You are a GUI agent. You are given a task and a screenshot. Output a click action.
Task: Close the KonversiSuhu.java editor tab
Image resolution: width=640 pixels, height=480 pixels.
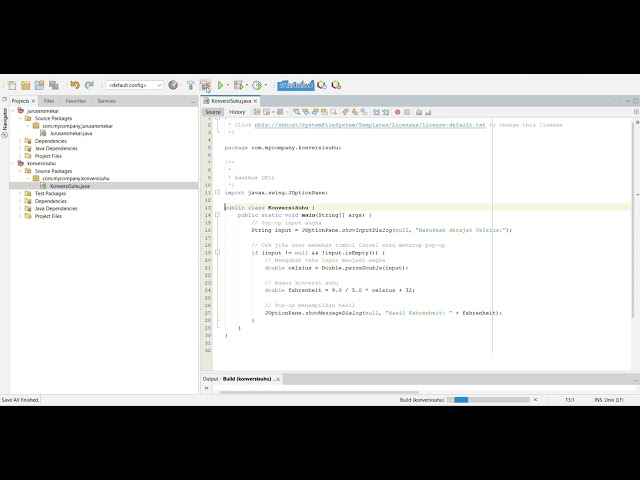[256, 101]
